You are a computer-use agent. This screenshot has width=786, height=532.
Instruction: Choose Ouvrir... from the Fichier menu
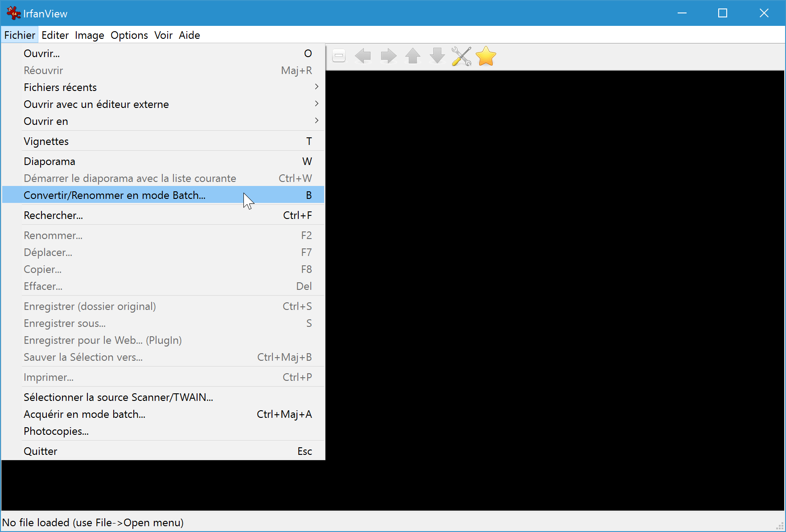(163, 54)
